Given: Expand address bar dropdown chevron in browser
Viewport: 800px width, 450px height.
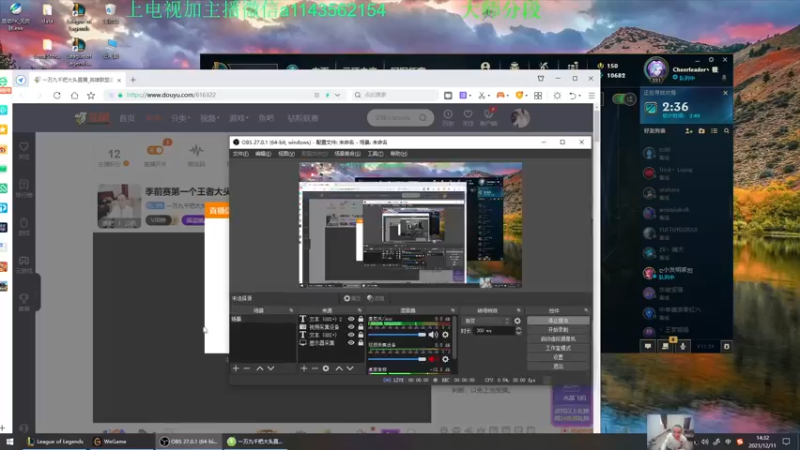Looking at the screenshot, I should [337, 95].
